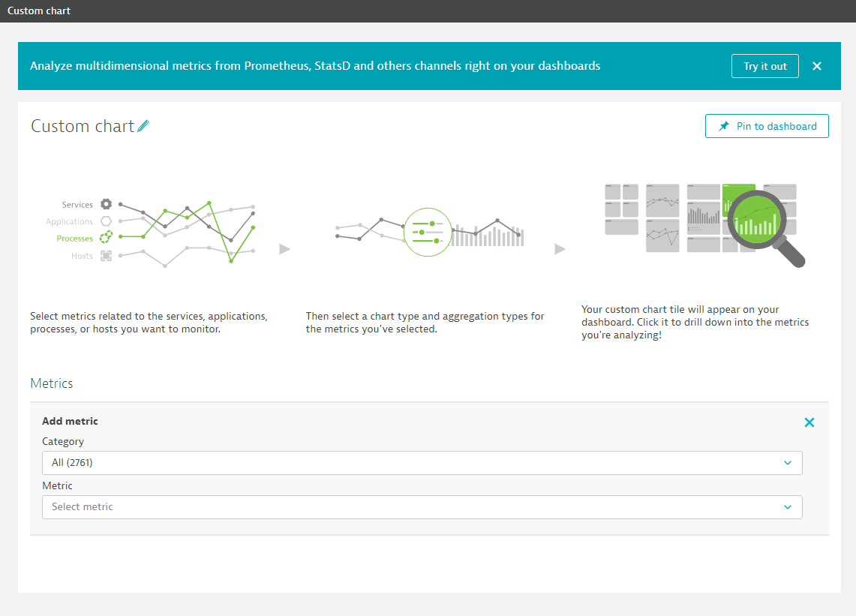Open the Category dropdown showing All (2761)
Screen dimensions: 856x616
tap(422, 462)
